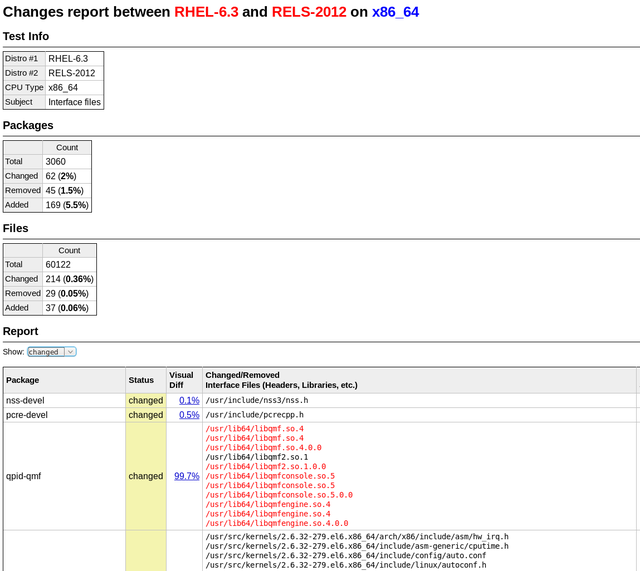Select the Packages Changed count 62 (2%)
The width and height of the screenshot is (640, 571).
67,176
